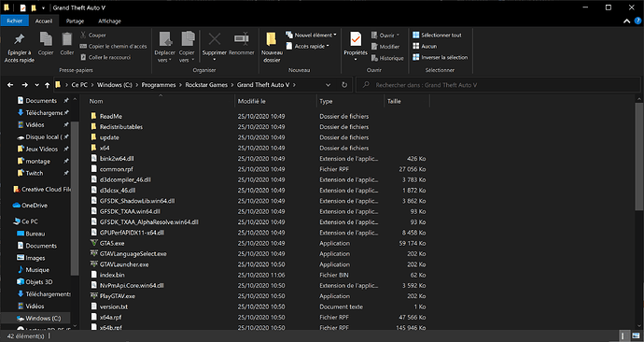644x342 pixels.
Task: Select the GTA5.exe application file
Action: coord(112,243)
